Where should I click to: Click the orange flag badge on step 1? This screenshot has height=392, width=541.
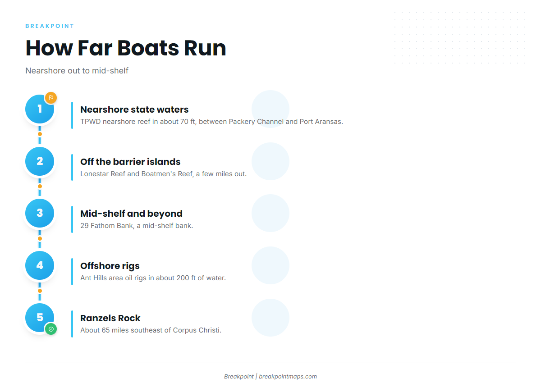coord(51,98)
